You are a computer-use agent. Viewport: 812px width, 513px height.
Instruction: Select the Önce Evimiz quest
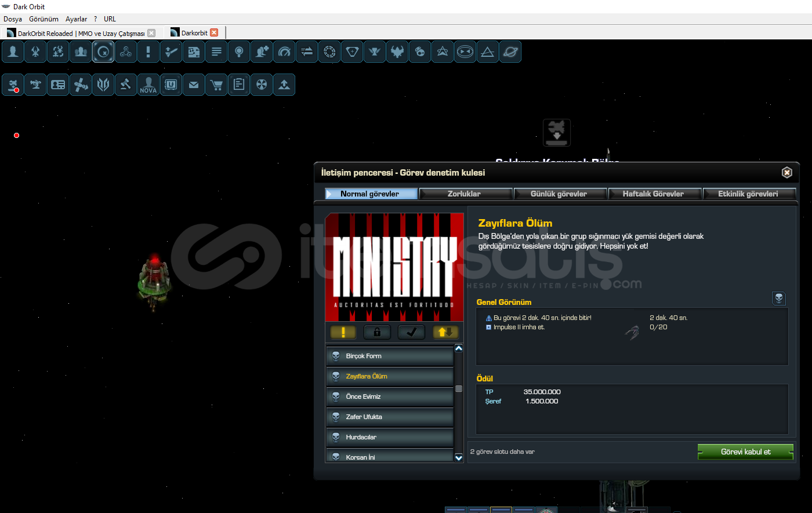click(390, 396)
